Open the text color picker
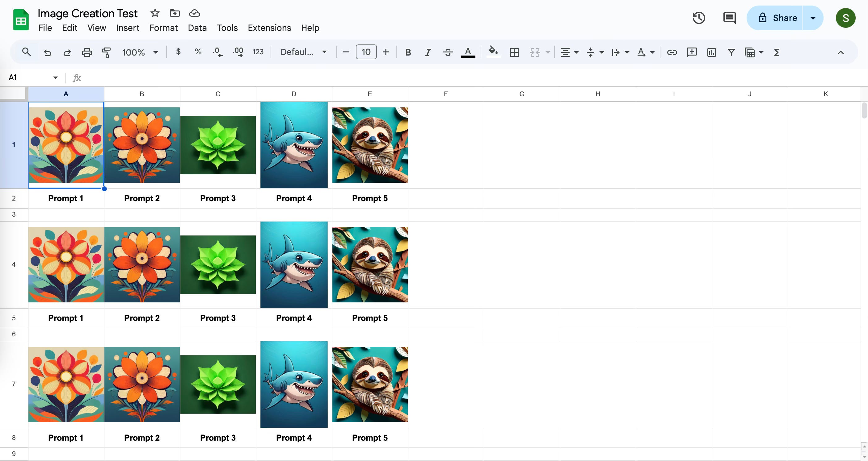The image size is (868, 461). coord(468,52)
